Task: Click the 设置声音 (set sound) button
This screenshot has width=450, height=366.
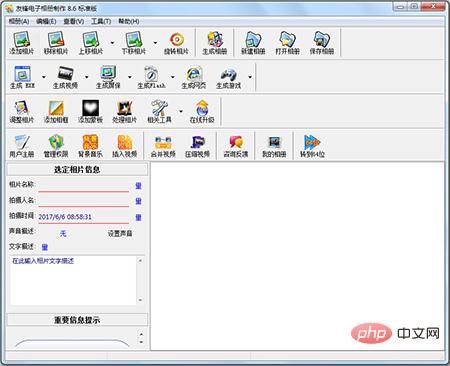Action: coord(120,233)
